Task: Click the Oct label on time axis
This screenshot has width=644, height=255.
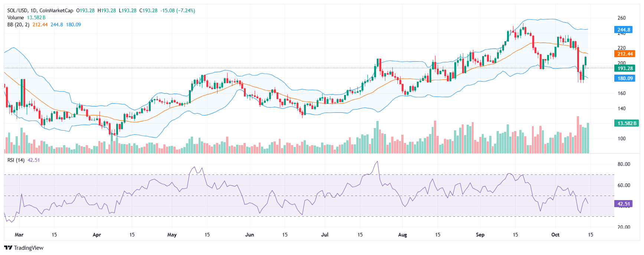Action: pyautogui.click(x=555, y=235)
